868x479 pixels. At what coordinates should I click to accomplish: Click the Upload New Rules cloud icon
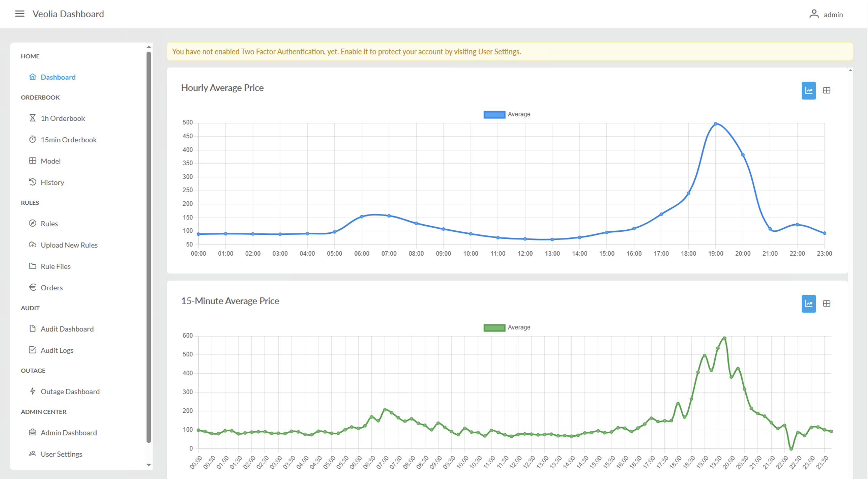[x=32, y=245]
